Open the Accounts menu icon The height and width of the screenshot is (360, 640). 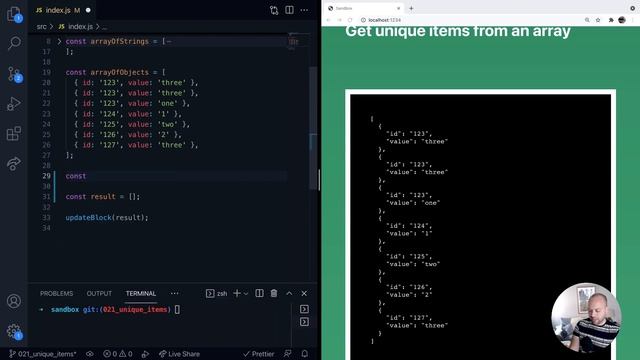[x=14, y=301]
